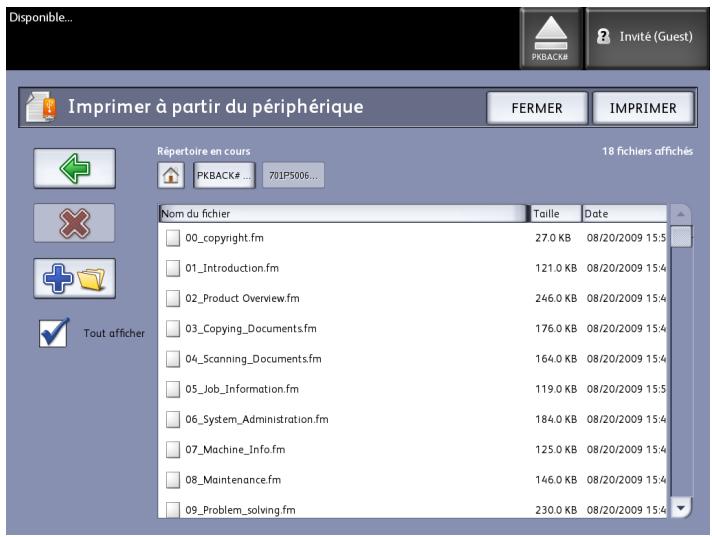Check the 09_Problem_solving.fm checkbox
This screenshot has height=537, width=712.
(173, 510)
